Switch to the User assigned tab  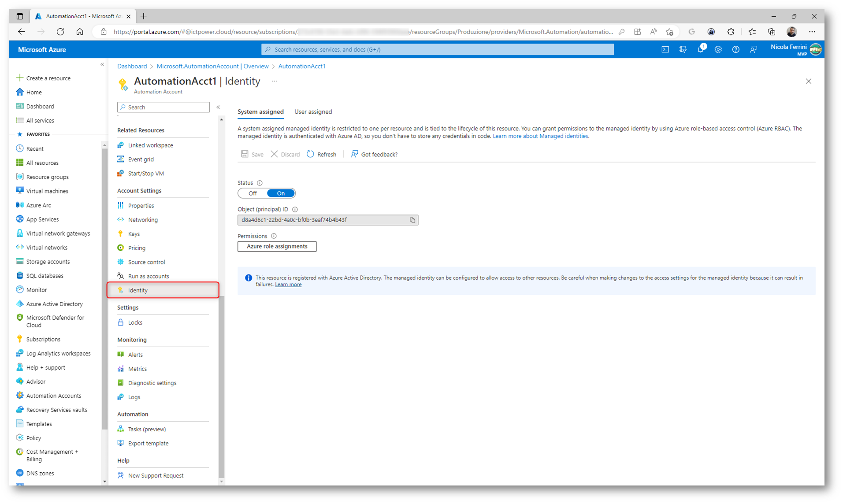pyautogui.click(x=313, y=112)
